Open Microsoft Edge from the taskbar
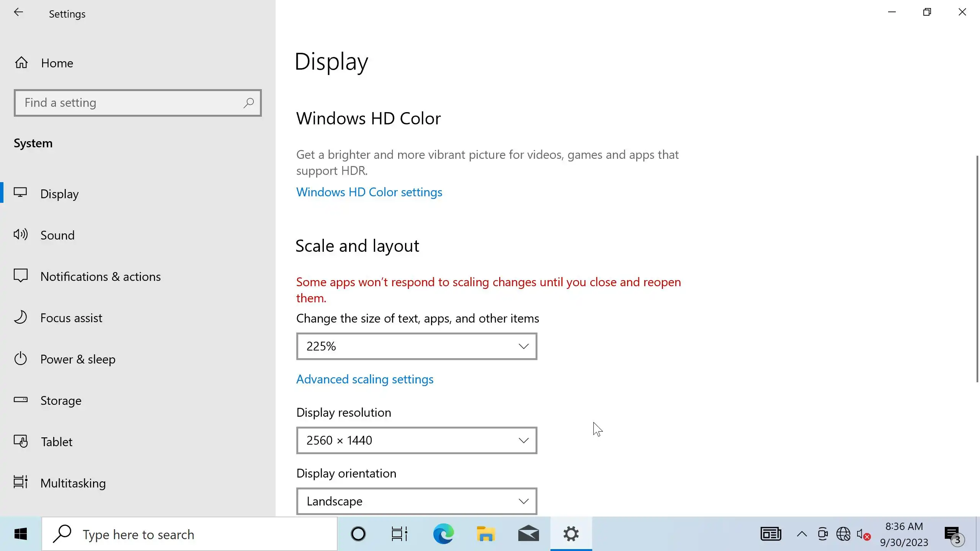 click(x=443, y=534)
